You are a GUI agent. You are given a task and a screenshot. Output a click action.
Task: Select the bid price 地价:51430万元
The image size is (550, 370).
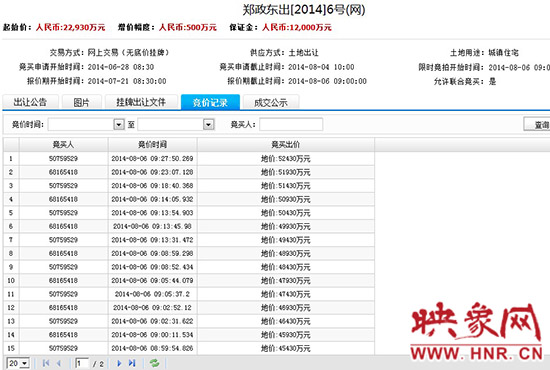point(286,186)
